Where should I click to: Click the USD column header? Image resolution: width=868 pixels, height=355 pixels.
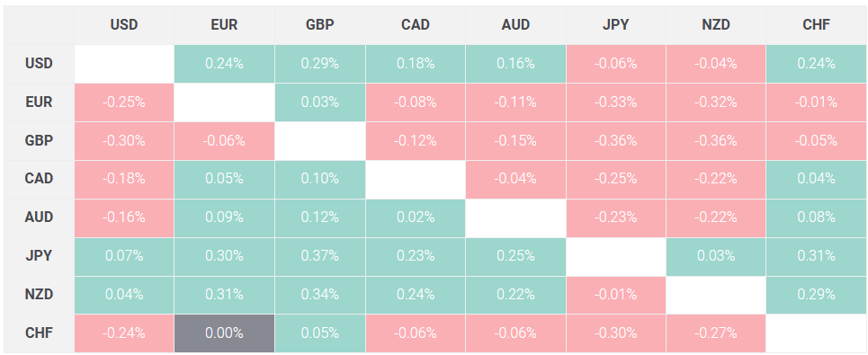(x=124, y=25)
